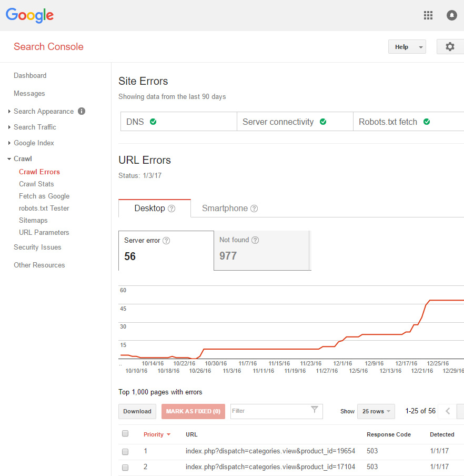Go to previous page of results
Viewport: 464px width, 476px height.
(x=448, y=411)
